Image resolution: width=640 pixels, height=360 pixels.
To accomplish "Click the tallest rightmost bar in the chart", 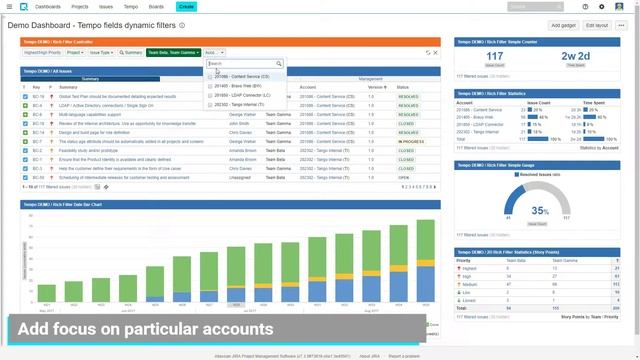I will click(x=425, y=261).
